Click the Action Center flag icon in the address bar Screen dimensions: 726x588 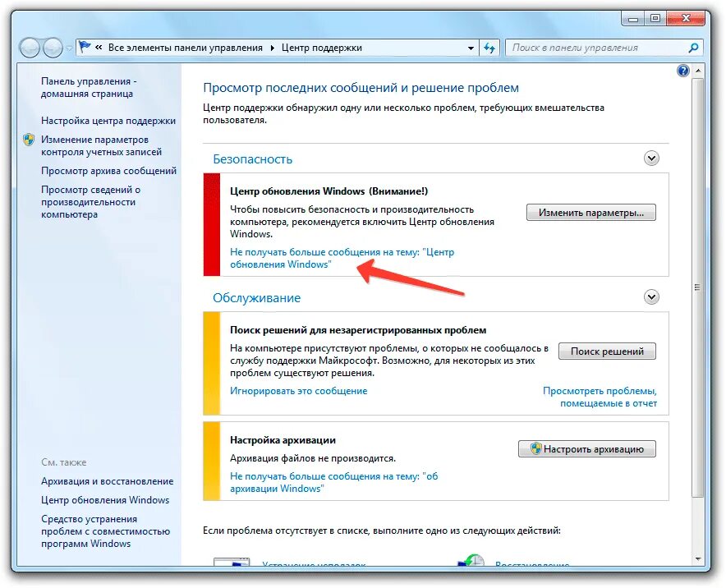(85, 48)
